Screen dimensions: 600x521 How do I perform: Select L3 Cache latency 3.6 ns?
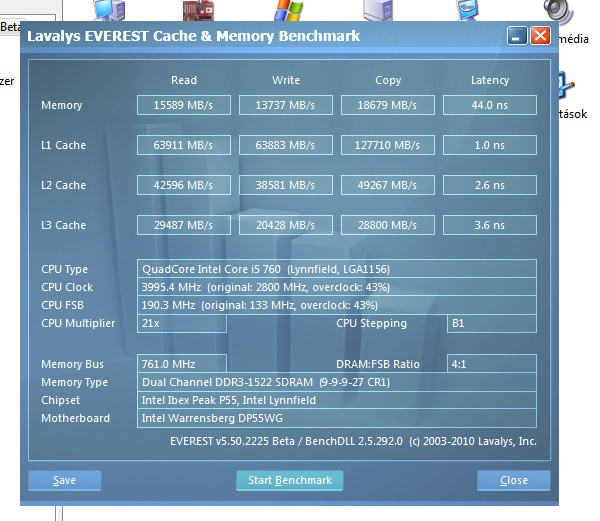[490, 225]
